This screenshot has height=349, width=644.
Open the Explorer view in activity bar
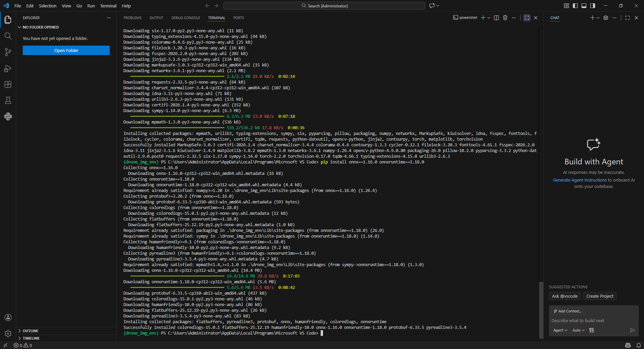point(8,20)
